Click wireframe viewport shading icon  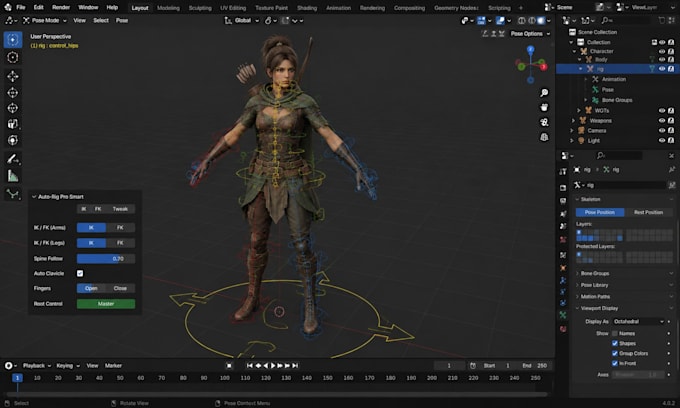pos(522,20)
